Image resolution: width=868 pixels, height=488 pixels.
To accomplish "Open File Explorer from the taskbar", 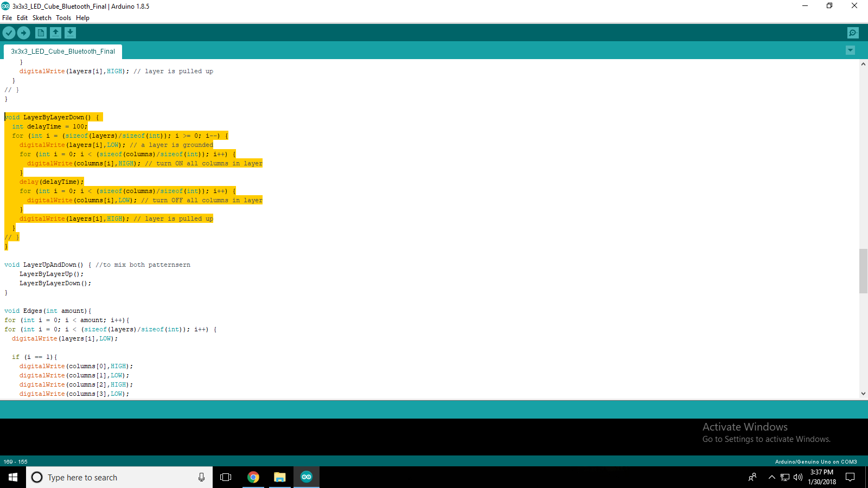I will point(279,477).
